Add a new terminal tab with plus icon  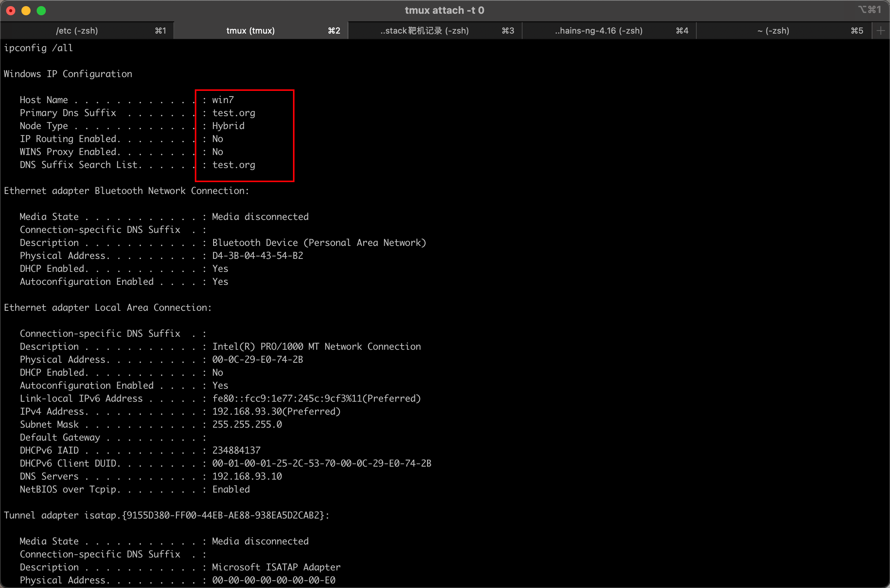click(881, 31)
